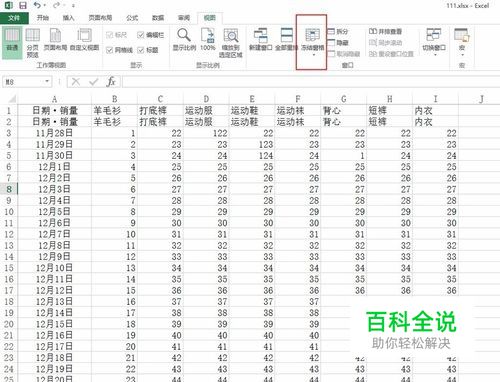The image size is (500, 382).
Task: Select cell with date 12月10日
Action: (54, 268)
